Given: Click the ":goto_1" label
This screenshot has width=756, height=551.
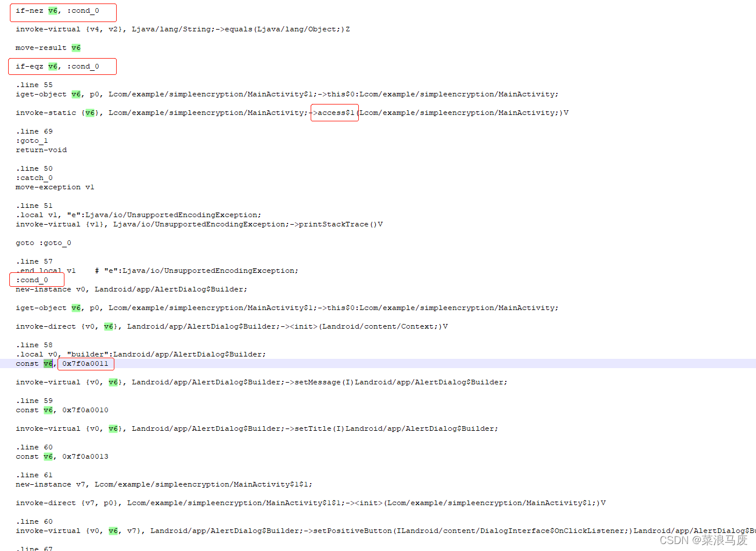Looking at the screenshot, I should point(32,141).
